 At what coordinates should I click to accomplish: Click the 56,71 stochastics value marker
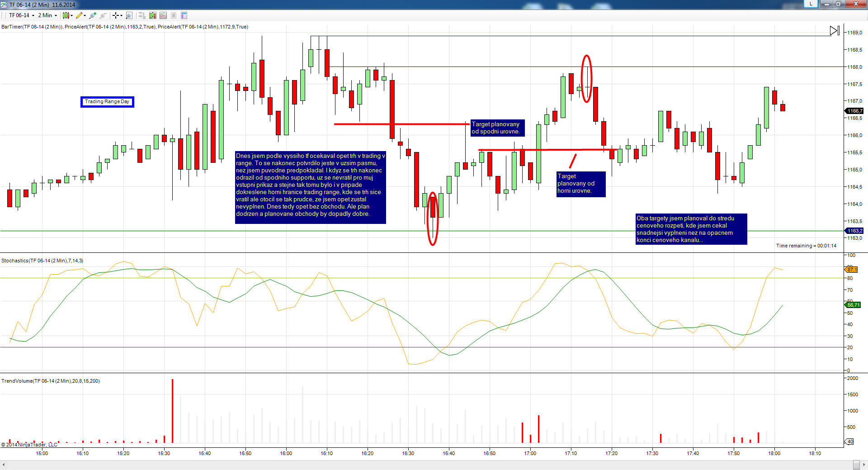tap(853, 305)
